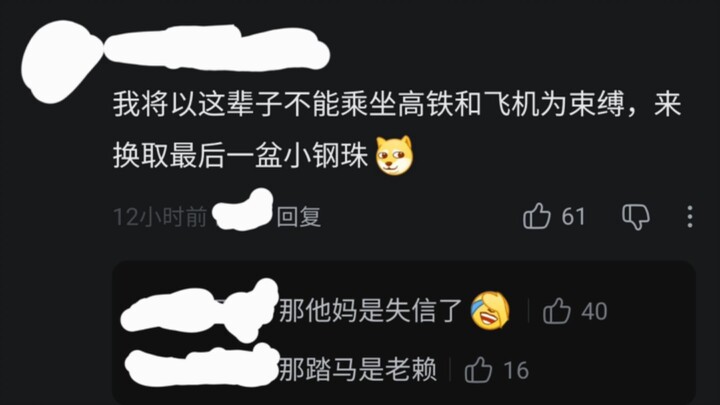Image resolution: width=720 pixels, height=405 pixels.
Task: Click the 61 like count number
Action: [574, 216]
